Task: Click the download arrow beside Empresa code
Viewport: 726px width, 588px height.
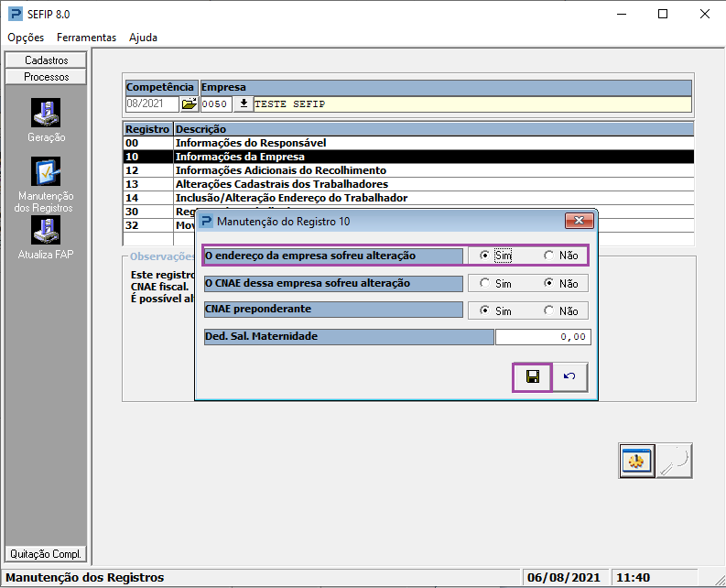Action: coord(244,103)
